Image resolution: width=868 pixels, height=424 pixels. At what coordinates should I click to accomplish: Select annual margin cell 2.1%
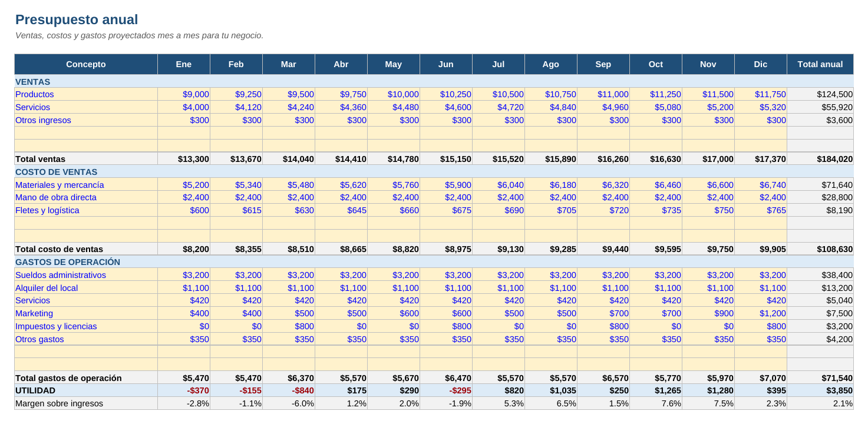pos(820,403)
